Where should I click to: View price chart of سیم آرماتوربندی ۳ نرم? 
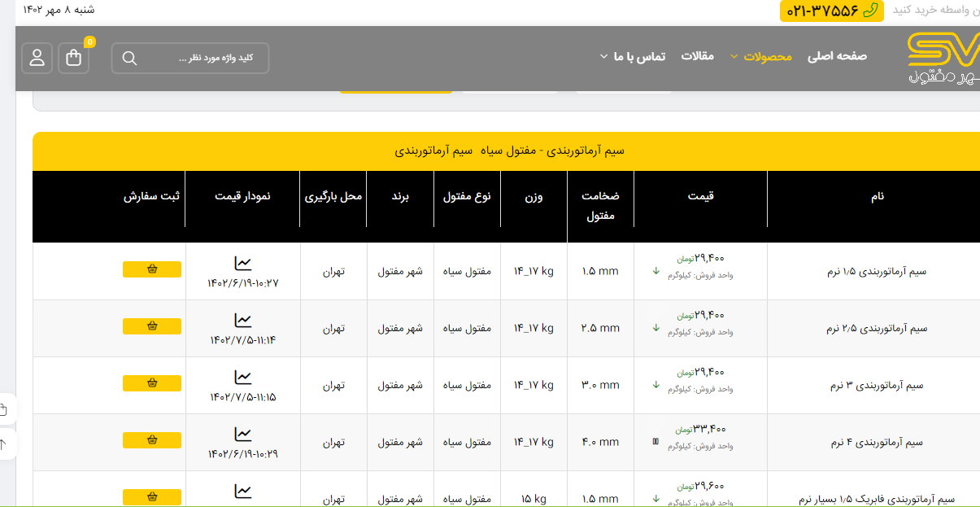click(243, 378)
